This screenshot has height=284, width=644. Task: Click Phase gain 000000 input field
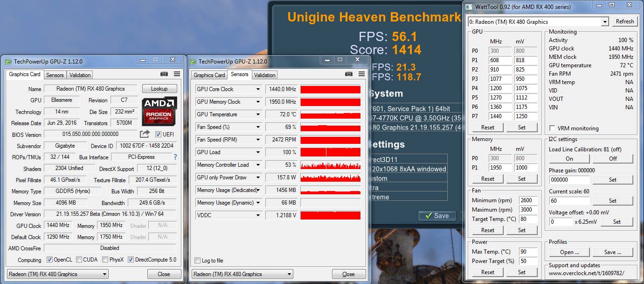569,179
